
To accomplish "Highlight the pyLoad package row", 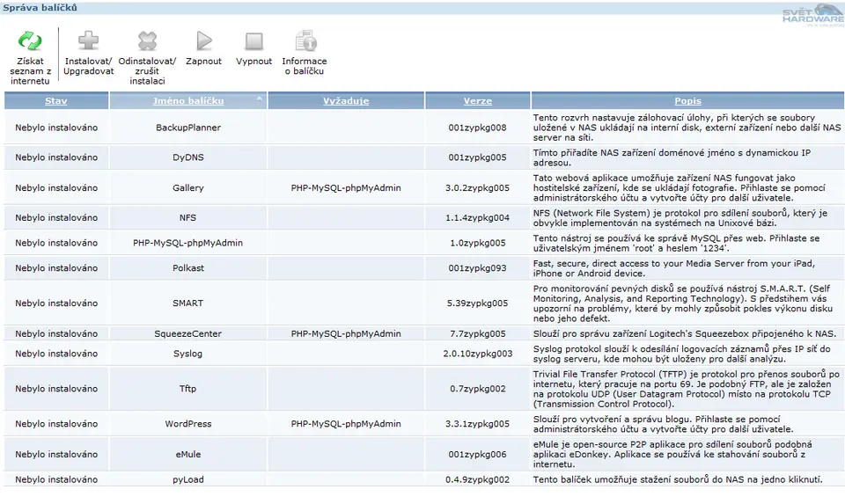I will click(188, 479).
